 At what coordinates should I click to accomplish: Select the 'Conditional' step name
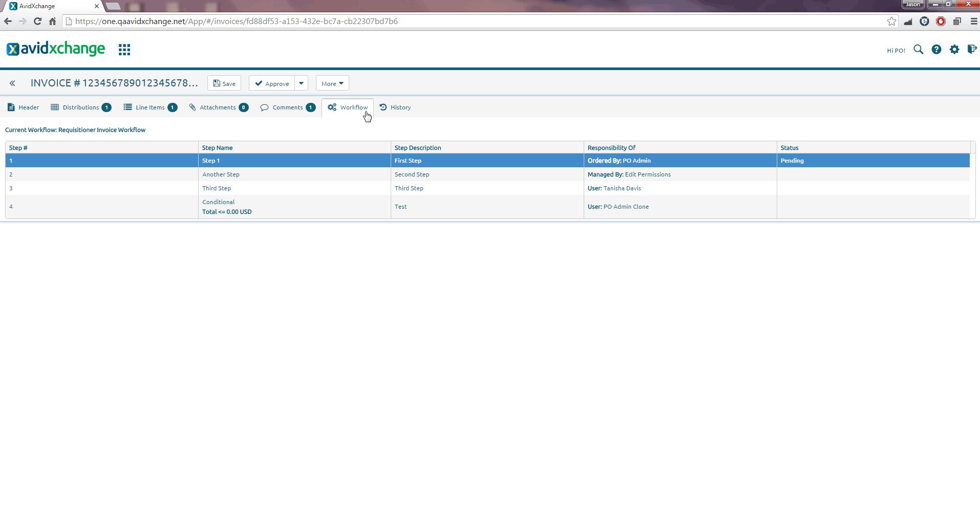(218, 202)
